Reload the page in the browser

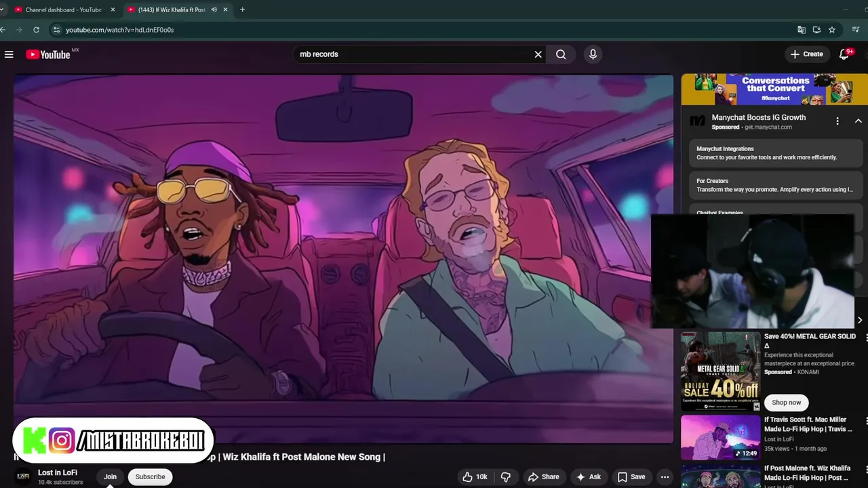(x=36, y=30)
